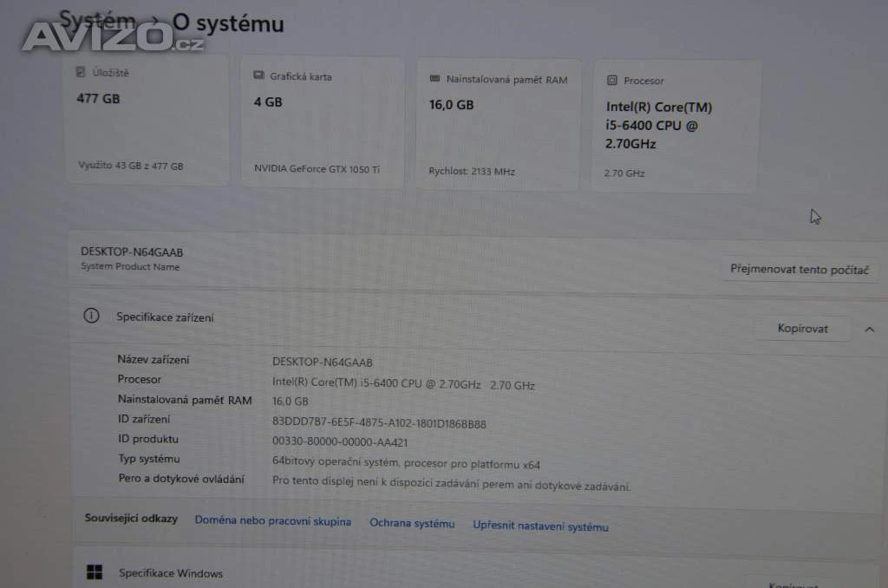Click the info icon beside Specifikace zařízení

tap(91, 316)
